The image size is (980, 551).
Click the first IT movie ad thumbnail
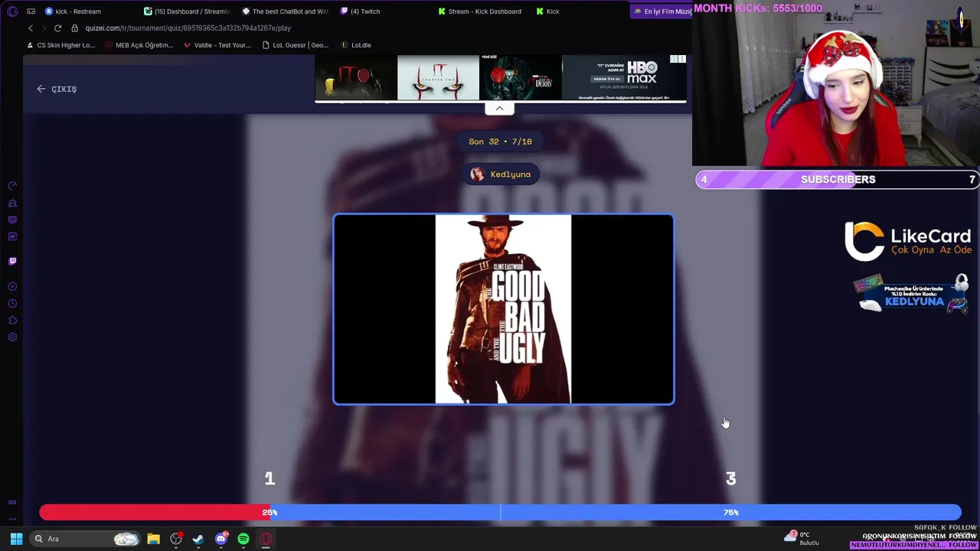(x=356, y=78)
